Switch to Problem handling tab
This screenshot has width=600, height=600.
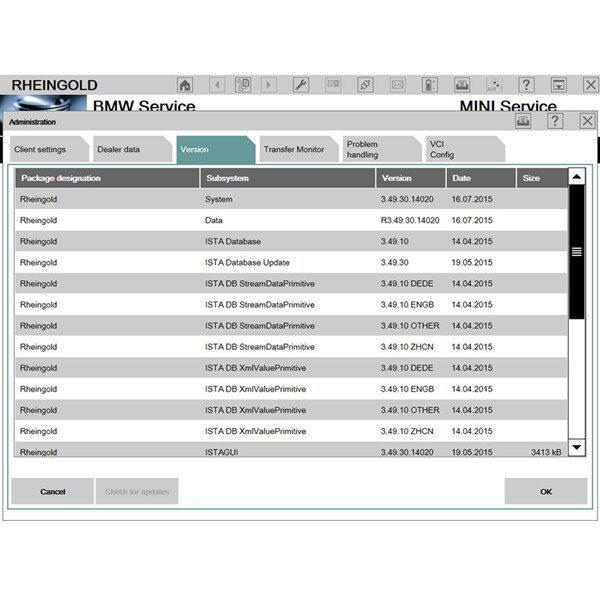click(382, 150)
